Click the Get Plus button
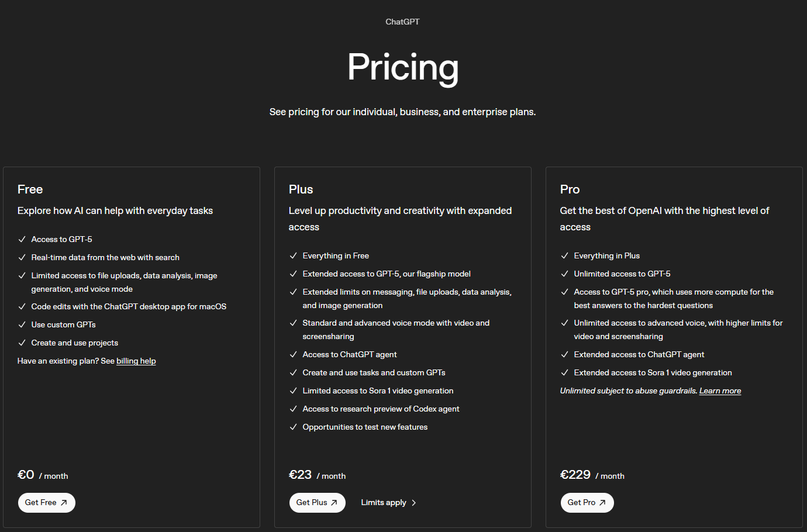This screenshot has height=532, width=807. [x=317, y=503]
